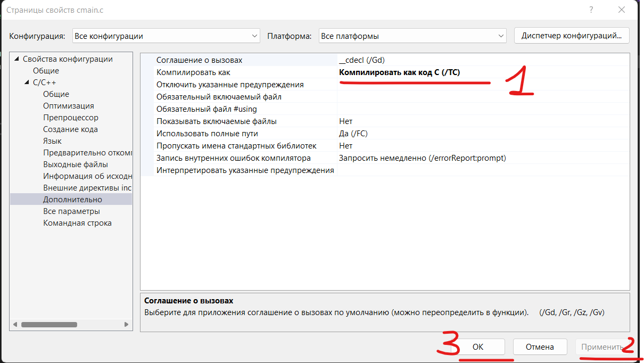Cancel the dialog via Отмена
The width and height of the screenshot is (644, 363).
[x=540, y=346]
